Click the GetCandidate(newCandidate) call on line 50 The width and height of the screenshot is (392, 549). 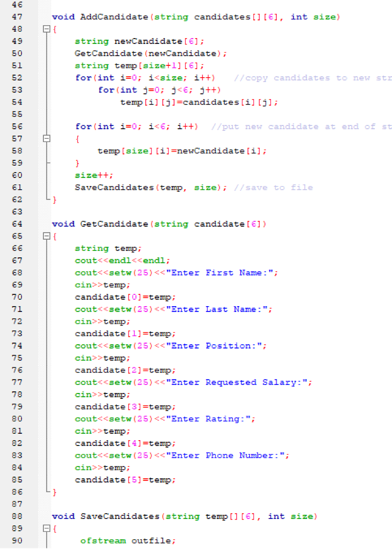(150, 54)
